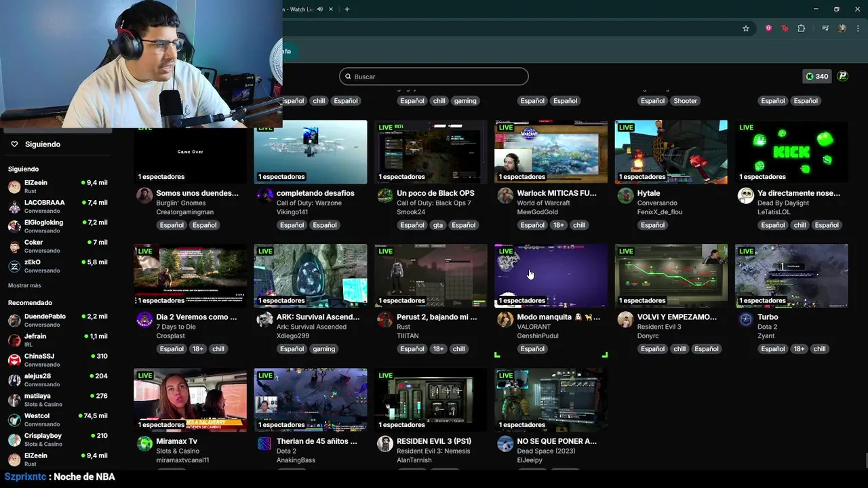This screenshot has height=488, width=868.
Task: Open alejus28 in the Recomendado list
Action: pos(58,380)
